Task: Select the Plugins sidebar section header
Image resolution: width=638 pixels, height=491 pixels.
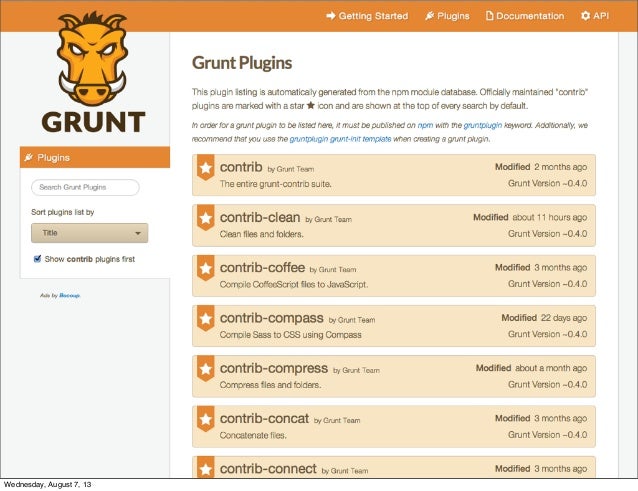Action: tap(95, 157)
